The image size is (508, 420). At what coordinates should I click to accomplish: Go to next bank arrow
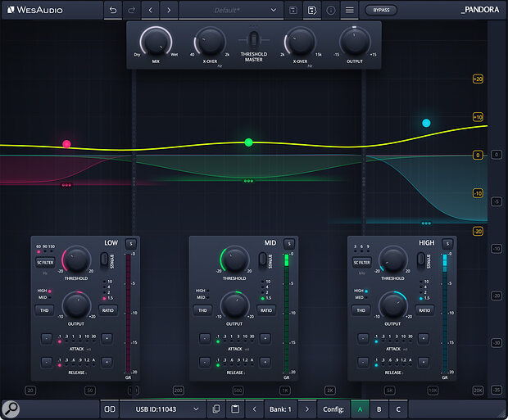pyautogui.click(x=307, y=409)
